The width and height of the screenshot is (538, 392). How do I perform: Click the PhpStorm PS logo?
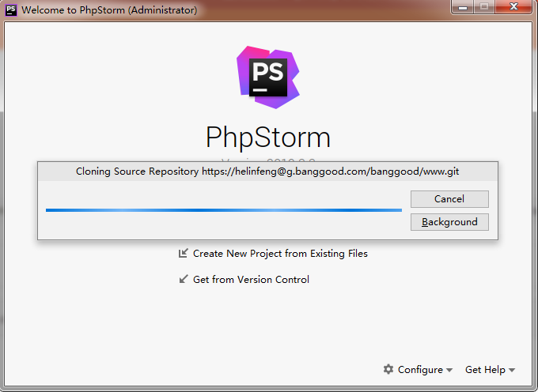point(268,77)
